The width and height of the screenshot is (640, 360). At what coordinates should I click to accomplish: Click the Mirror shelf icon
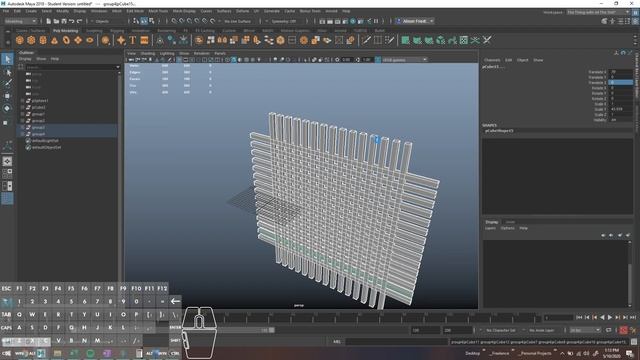point(222,40)
